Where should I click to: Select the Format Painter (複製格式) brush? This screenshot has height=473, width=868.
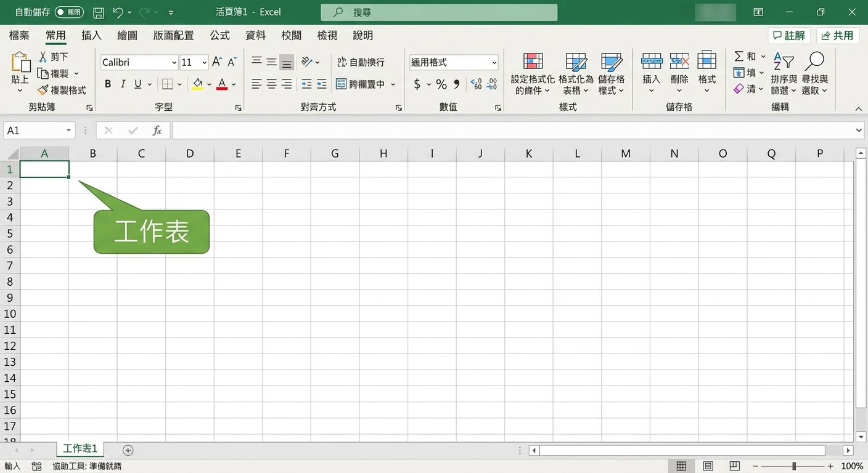point(43,90)
